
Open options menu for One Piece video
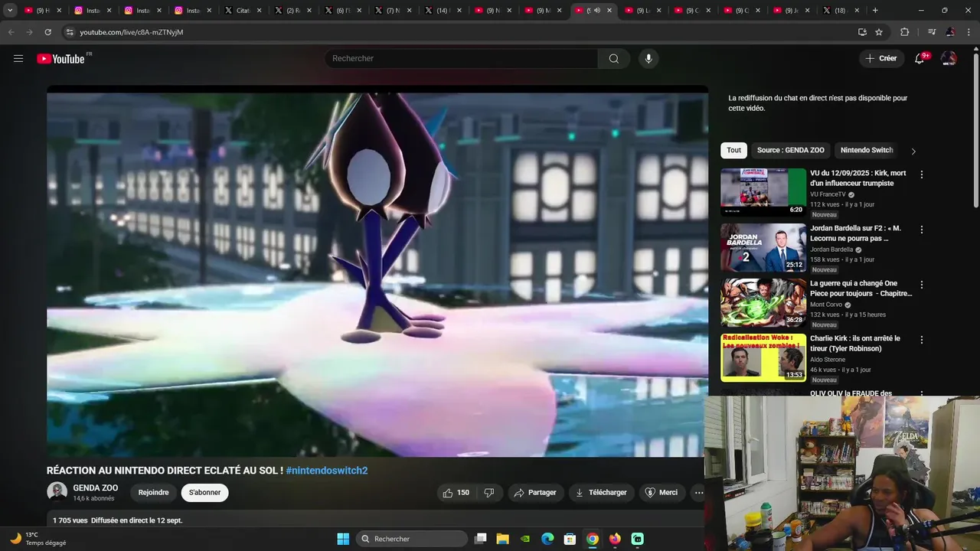click(x=922, y=285)
